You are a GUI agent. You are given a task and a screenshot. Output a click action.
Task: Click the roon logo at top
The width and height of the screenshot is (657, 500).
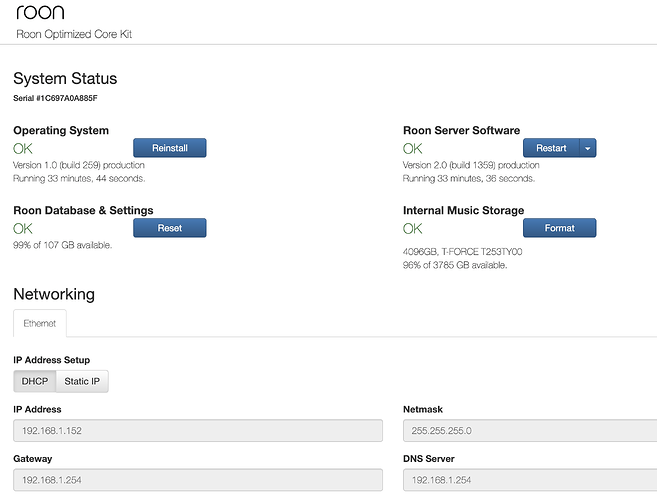click(x=39, y=13)
